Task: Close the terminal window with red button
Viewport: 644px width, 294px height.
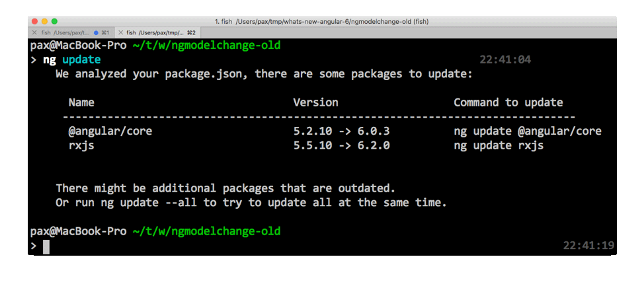Action: pyautogui.click(x=34, y=21)
